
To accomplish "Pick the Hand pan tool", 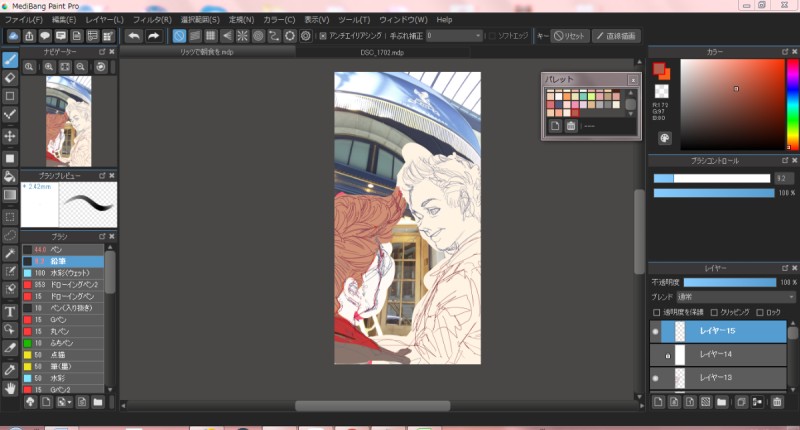I will point(10,387).
